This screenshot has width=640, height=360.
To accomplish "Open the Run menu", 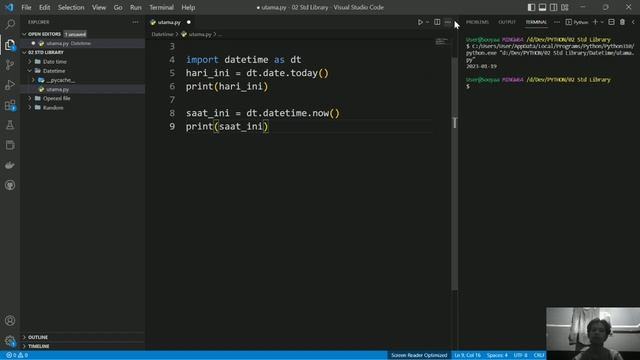I will (136, 7).
